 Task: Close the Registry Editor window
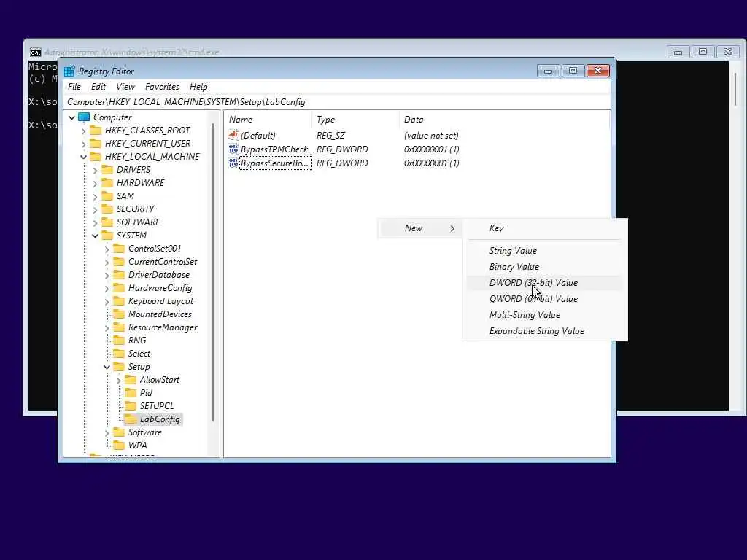point(598,71)
